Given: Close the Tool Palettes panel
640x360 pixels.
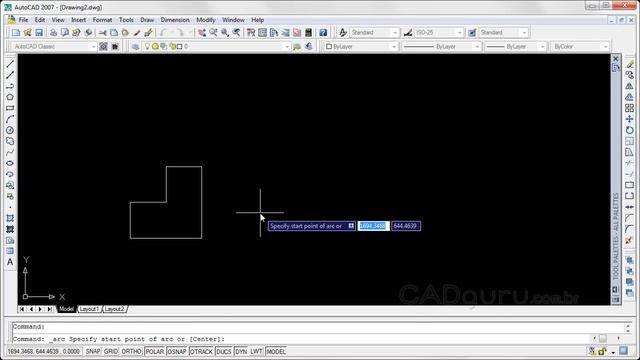Looking at the screenshot, I should (616, 59).
